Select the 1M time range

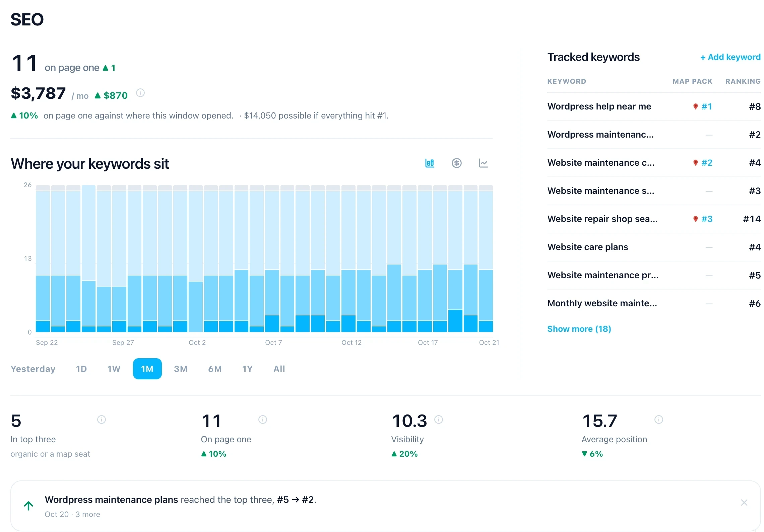click(147, 369)
